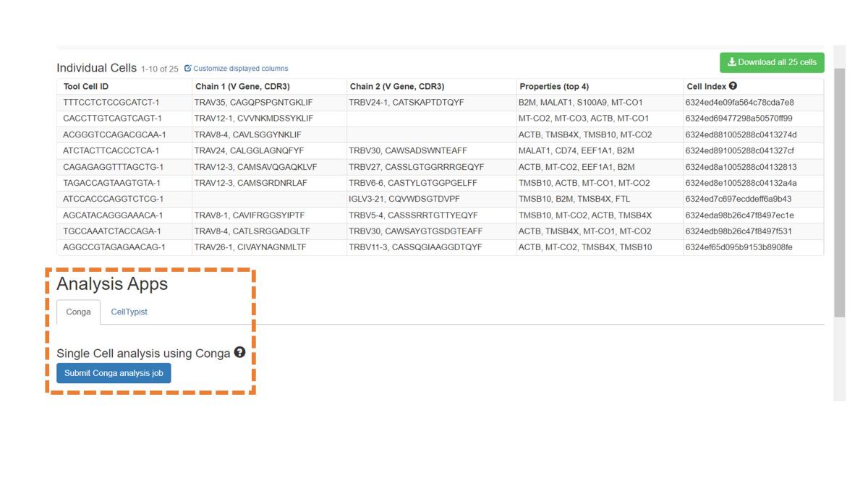Click the Cell Index column header text
This screenshot has width=868, height=488.
coord(706,87)
